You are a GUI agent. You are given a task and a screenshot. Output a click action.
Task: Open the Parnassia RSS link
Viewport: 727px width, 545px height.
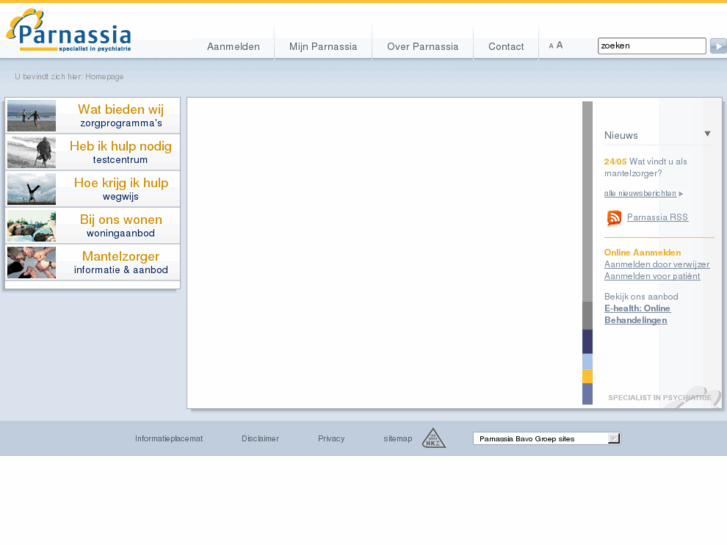click(x=657, y=217)
